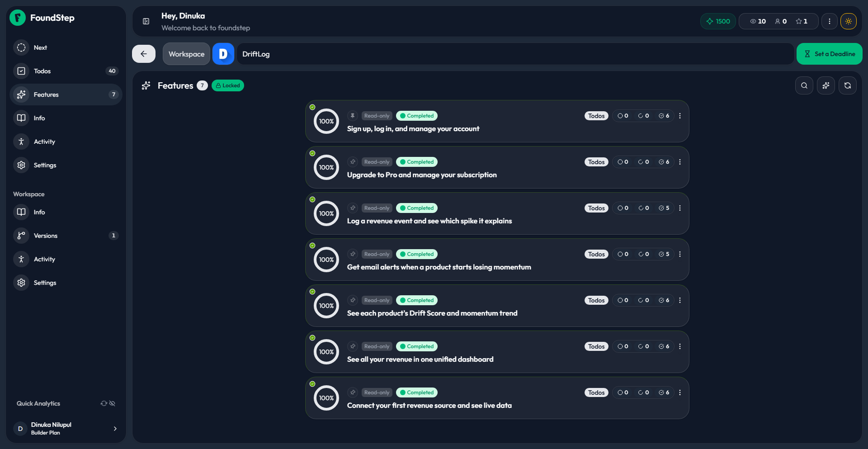Image resolution: width=868 pixels, height=449 pixels.
Task: Click the Locked badge
Action: 228,85
